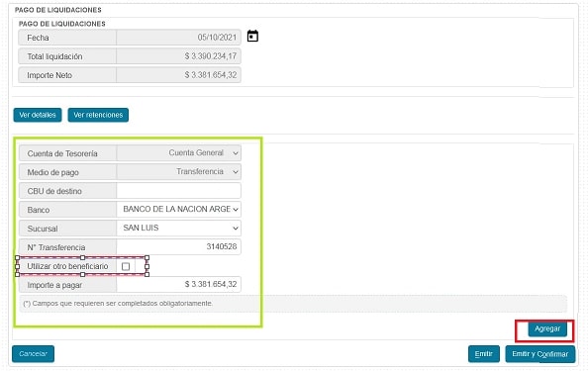The image size is (588, 371).
Task: Click the Importe Neto label
Action: tap(49, 75)
